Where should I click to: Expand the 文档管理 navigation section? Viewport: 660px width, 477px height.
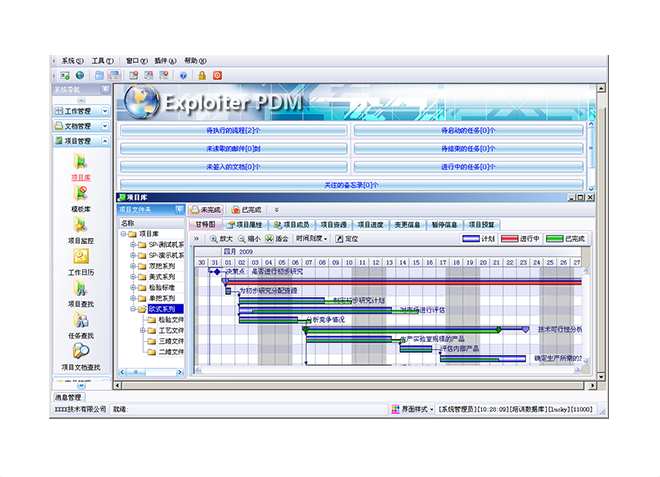[80, 126]
